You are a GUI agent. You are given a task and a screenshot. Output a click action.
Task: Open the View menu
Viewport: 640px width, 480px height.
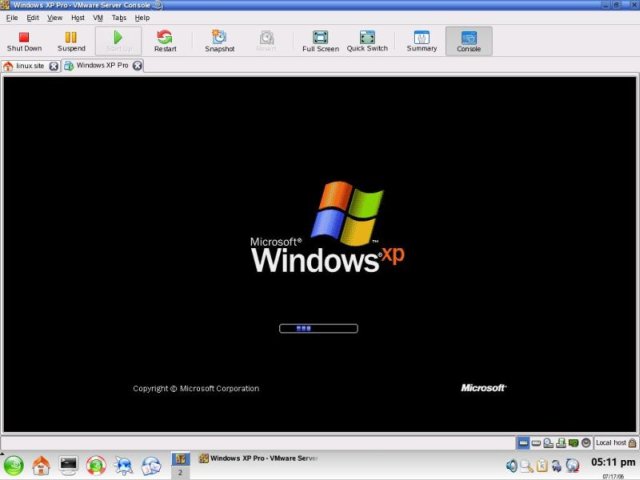(x=55, y=18)
